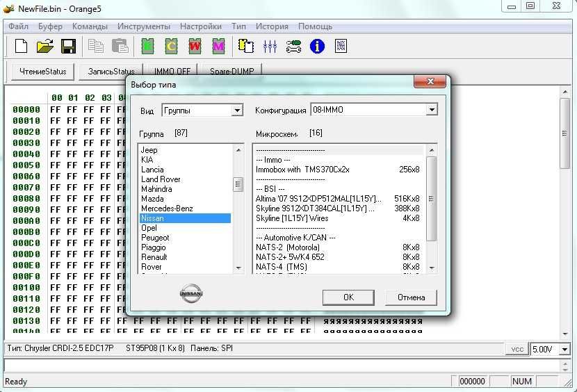Select Mahindra in group list
This screenshot has width=577, height=392.
[x=185, y=189]
